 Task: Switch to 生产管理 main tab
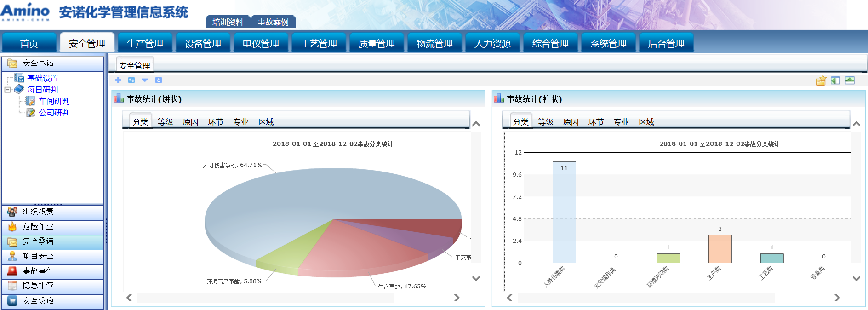[x=145, y=44]
